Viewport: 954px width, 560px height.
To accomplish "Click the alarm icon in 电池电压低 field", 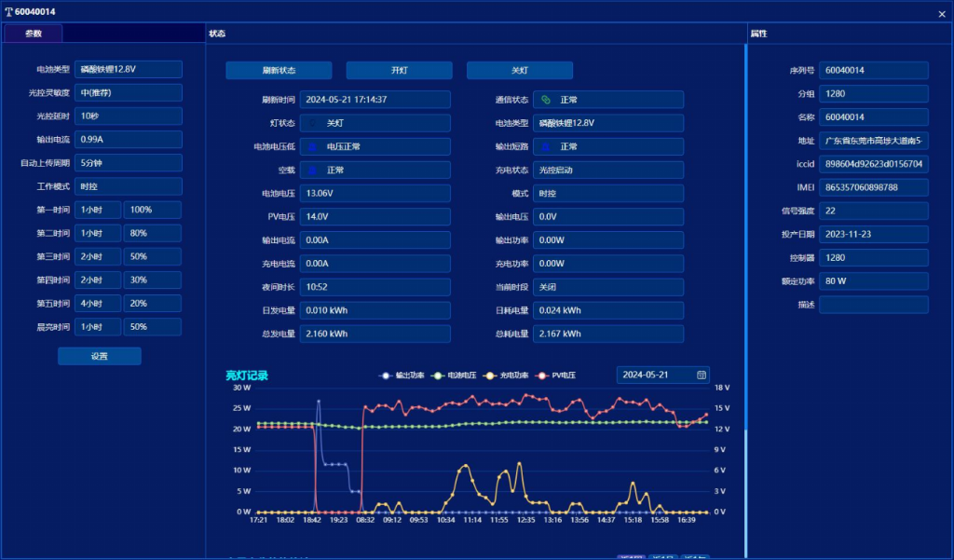I will pos(313,146).
